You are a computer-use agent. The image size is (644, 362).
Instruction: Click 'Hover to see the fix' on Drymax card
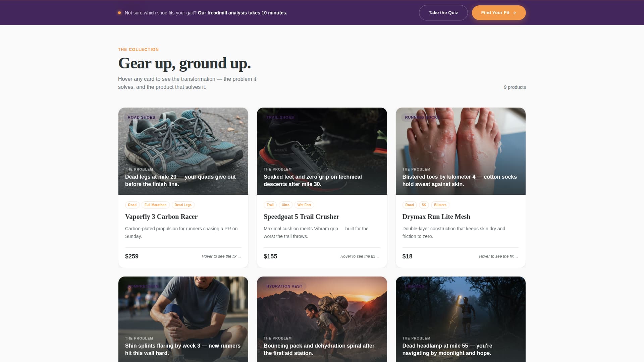(x=499, y=256)
